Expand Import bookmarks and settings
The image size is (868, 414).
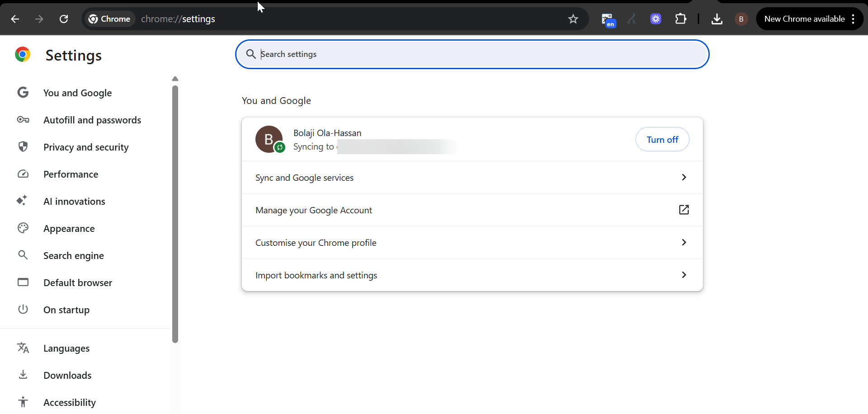(x=472, y=275)
